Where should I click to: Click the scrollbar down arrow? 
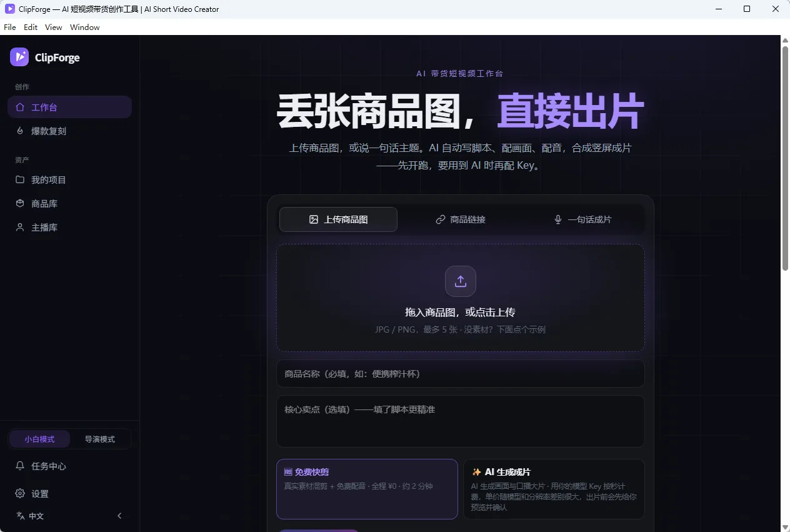pos(786,526)
